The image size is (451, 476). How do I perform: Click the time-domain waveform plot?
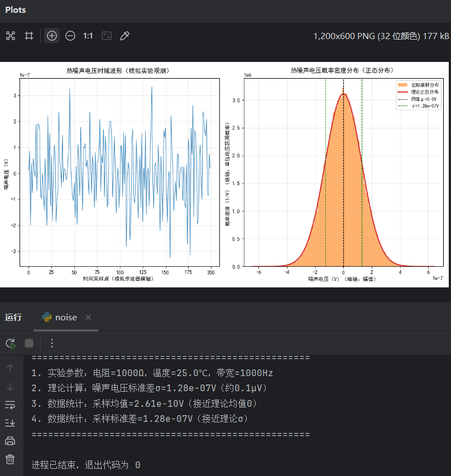click(119, 172)
